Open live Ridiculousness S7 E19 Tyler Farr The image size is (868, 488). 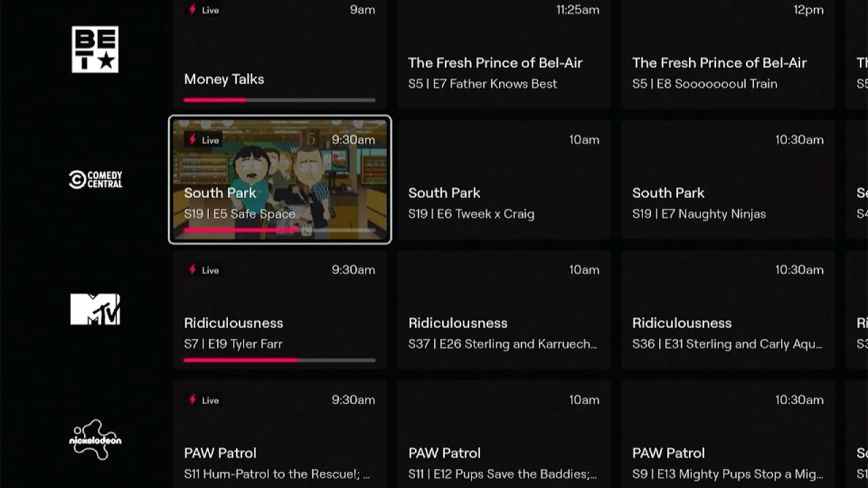[280, 310]
